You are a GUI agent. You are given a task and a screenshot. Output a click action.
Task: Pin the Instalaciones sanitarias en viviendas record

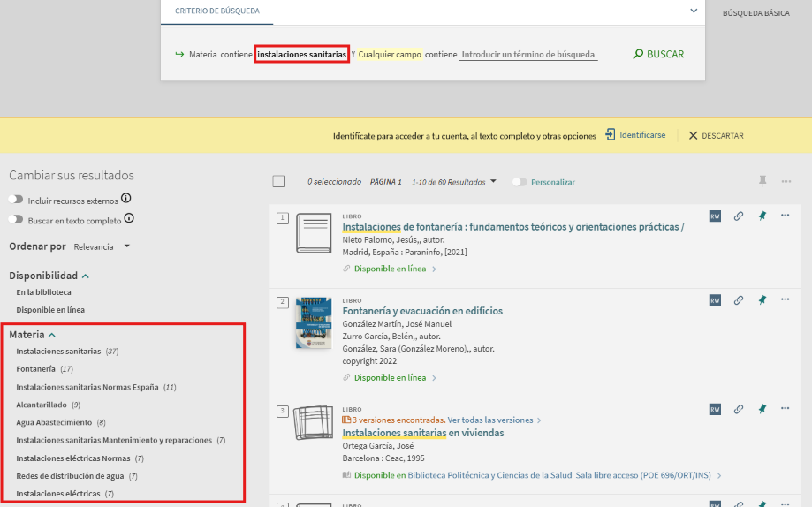(x=763, y=409)
